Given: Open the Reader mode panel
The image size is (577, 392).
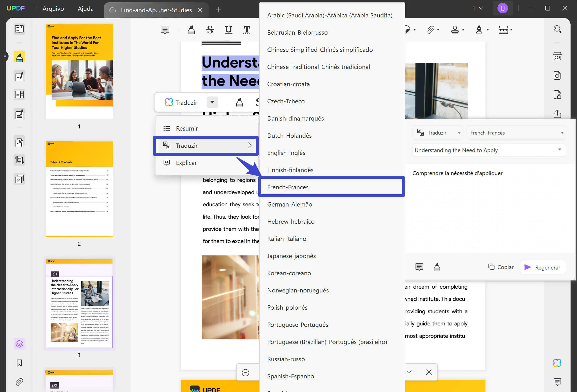Looking at the screenshot, I should point(19,29).
